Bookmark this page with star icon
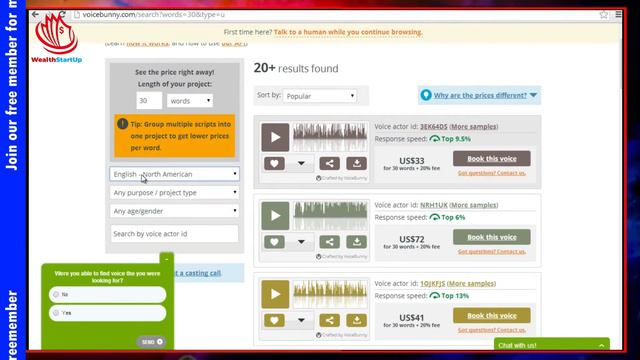The width and height of the screenshot is (640, 360). coord(604,15)
